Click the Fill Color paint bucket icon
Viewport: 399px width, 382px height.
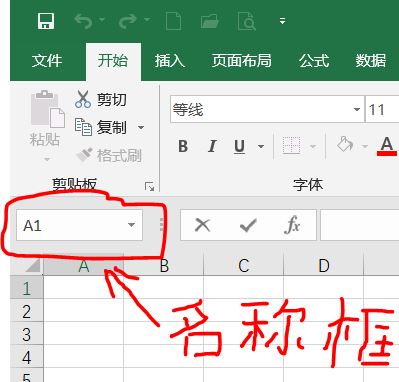pos(345,145)
